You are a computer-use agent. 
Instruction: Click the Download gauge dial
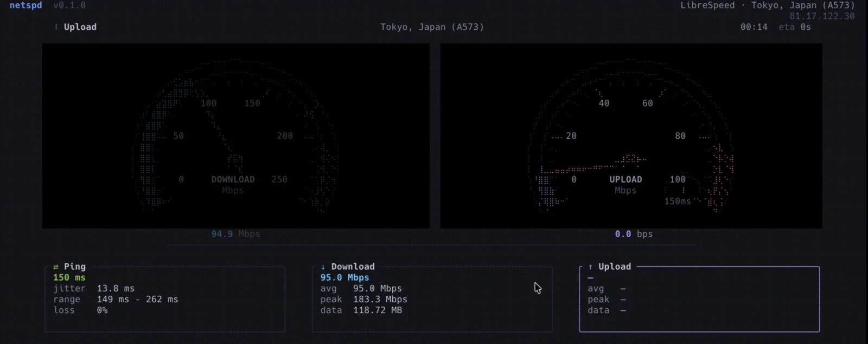pos(236,136)
